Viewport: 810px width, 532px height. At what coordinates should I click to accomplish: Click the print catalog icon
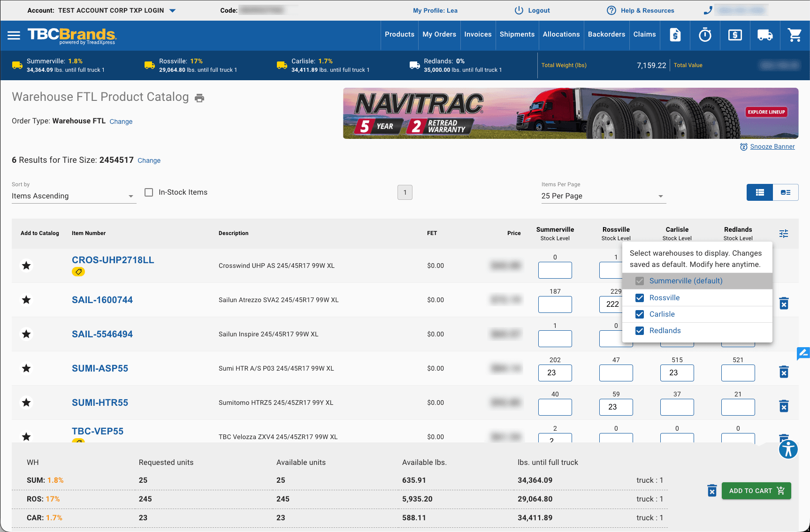pos(199,98)
